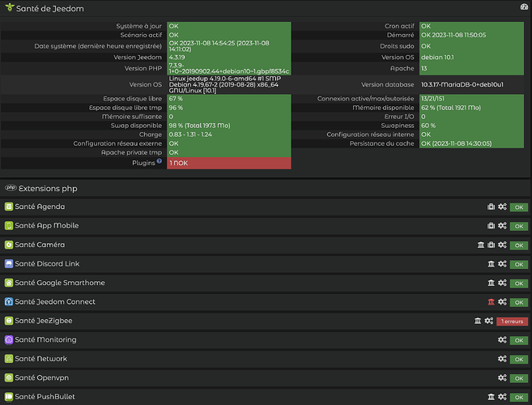Click the gears icon in Santé App Mobile row
This screenshot has width=532, height=405.
click(x=502, y=226)
